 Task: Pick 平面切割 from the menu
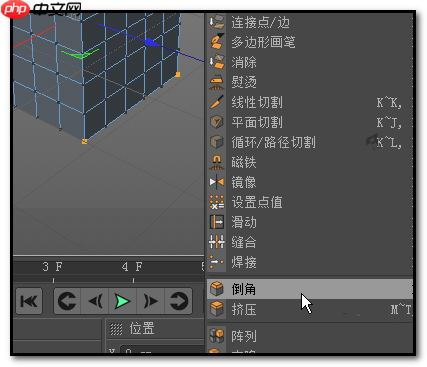pyautogui.click(x=310, y=122)
